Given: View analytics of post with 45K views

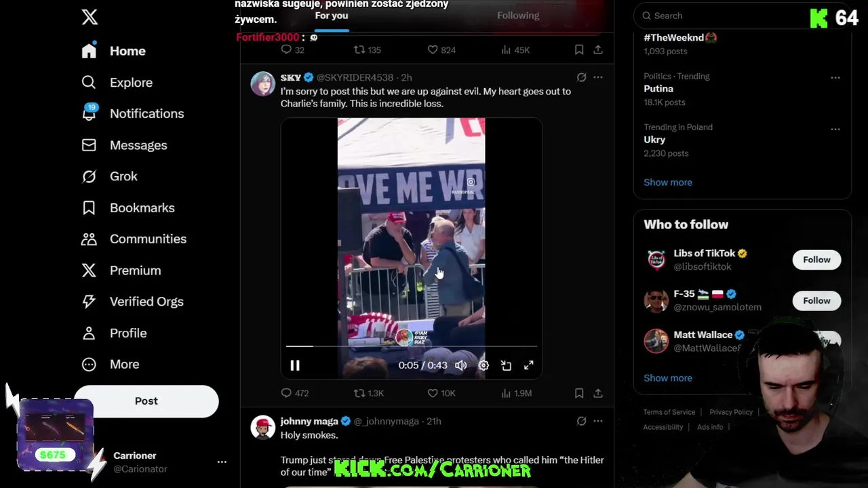Looking at the screenshot, I should 515,49.
